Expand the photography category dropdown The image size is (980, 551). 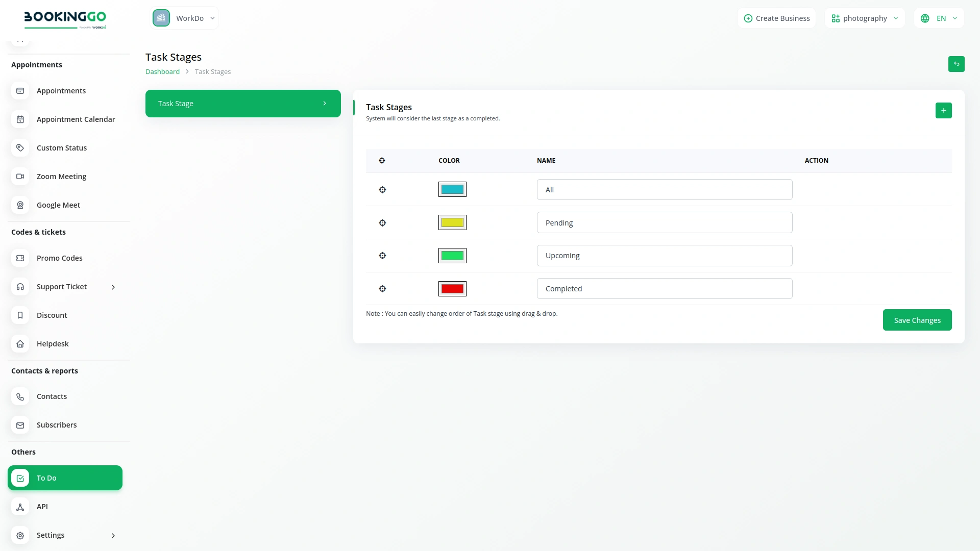click(x=865, y=18)
